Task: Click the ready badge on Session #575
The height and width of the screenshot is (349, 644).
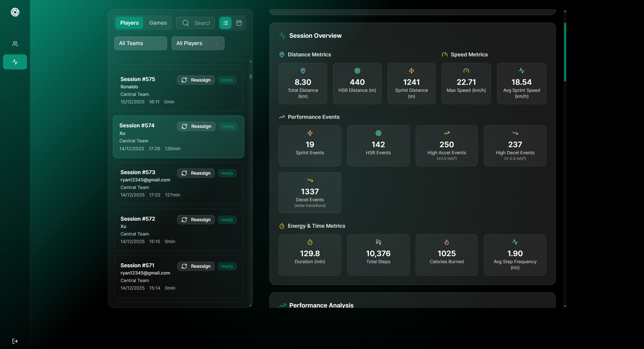Action: 226,80
